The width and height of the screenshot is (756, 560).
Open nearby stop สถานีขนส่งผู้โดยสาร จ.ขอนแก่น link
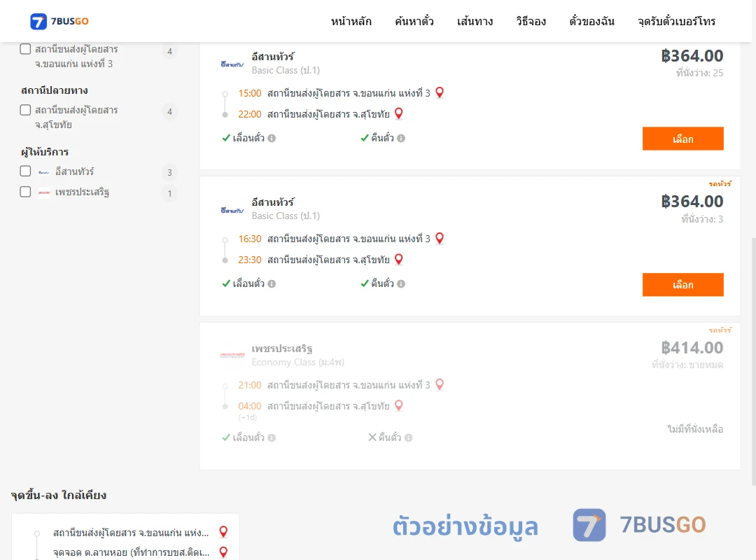point(131,533)
